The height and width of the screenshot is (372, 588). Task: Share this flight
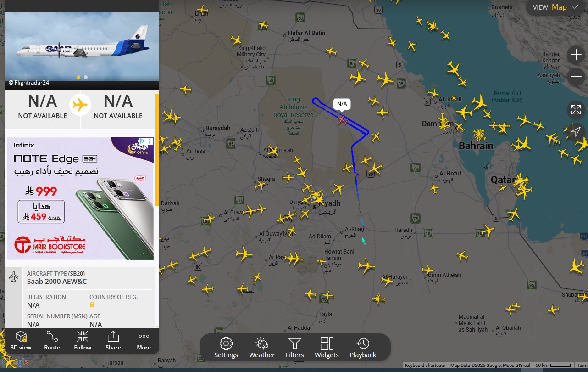113,341
